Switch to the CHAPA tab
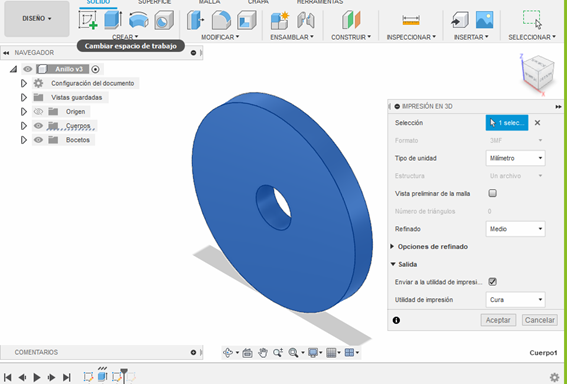Image resolution: width=567 pixels, height=384 pixels. 258,2
